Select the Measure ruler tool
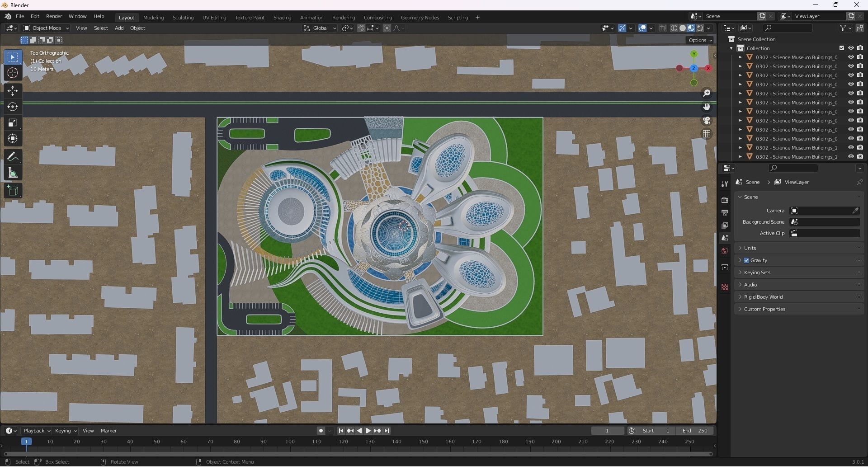Screen dimensions: 868x470 (13, 173)
